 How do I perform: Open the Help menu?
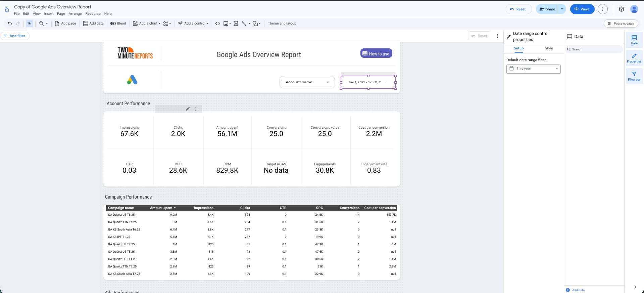point(108,14)
